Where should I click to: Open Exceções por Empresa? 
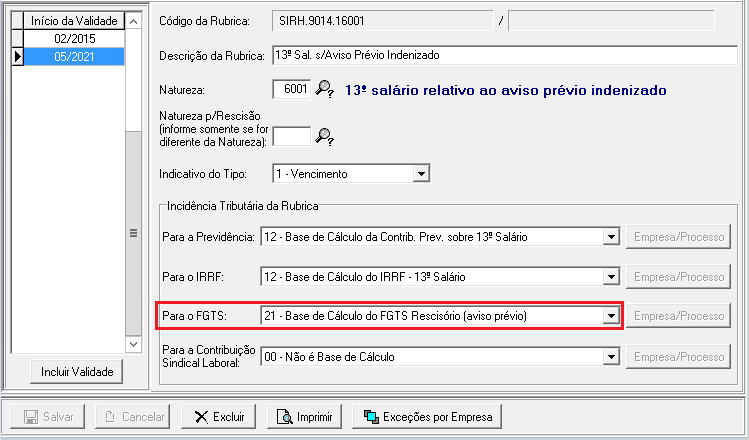428,416
